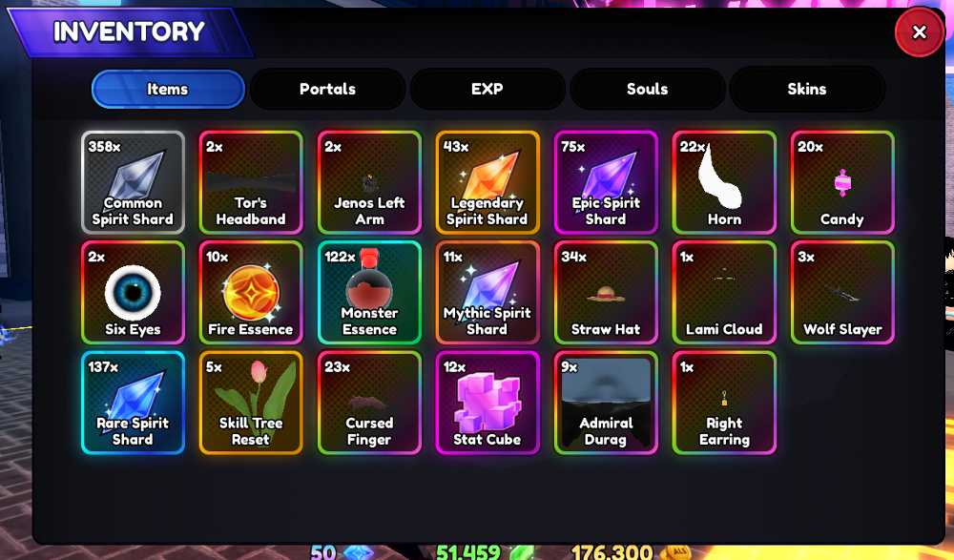This screenshot has height=560, width=954.
Task: Select the Straw Hat item
Action: pos(606,293)
